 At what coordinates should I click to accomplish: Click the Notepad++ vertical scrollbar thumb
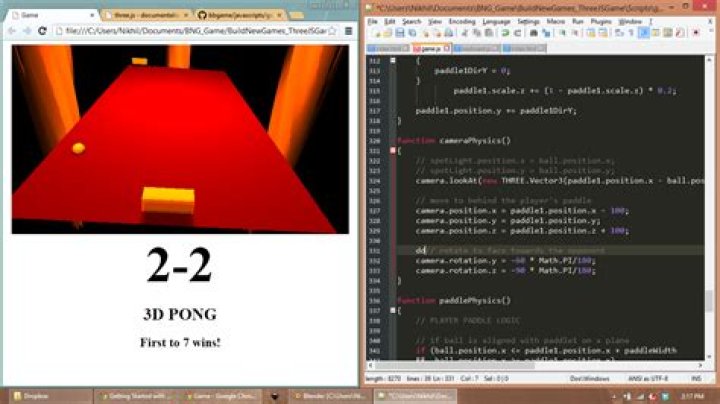coord(709,301)
